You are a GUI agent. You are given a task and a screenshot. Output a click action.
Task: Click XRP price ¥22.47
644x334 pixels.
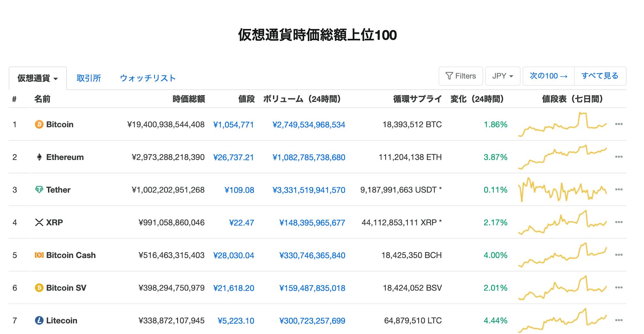coord(242,223)
